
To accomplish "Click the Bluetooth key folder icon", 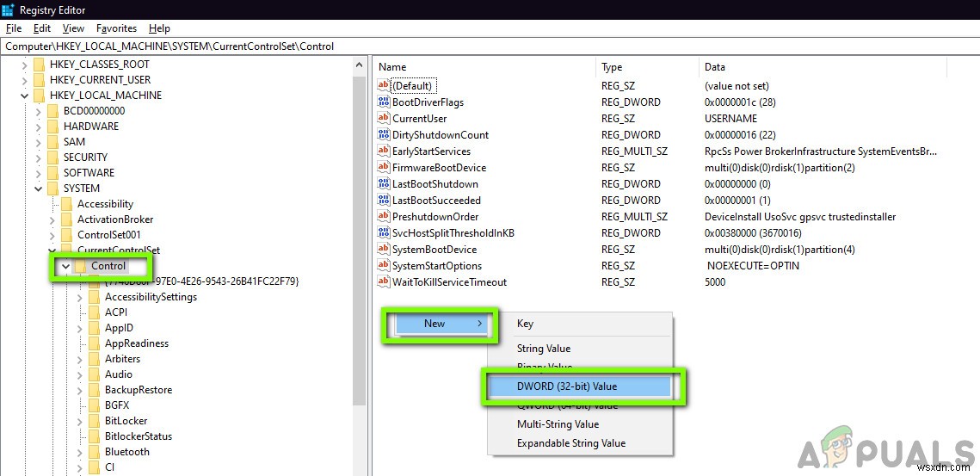I will pyautogui.click(x=95, y=452).
